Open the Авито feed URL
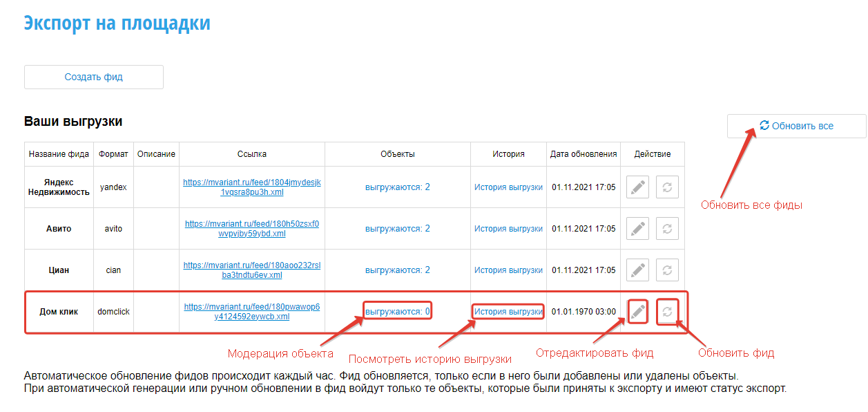This screenshot has width=868, height=412. click(x=251, y=228)
